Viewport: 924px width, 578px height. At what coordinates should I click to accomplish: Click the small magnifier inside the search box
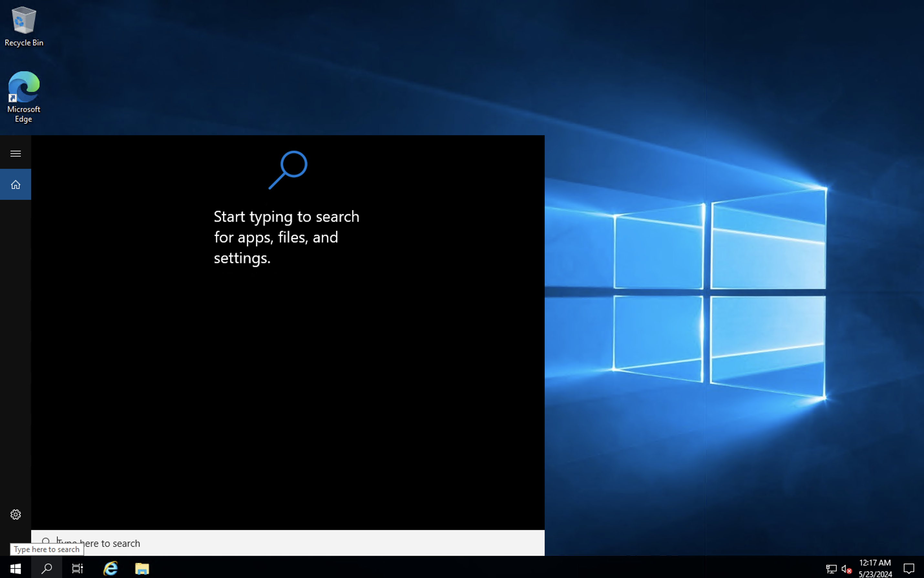click(46, 541)
